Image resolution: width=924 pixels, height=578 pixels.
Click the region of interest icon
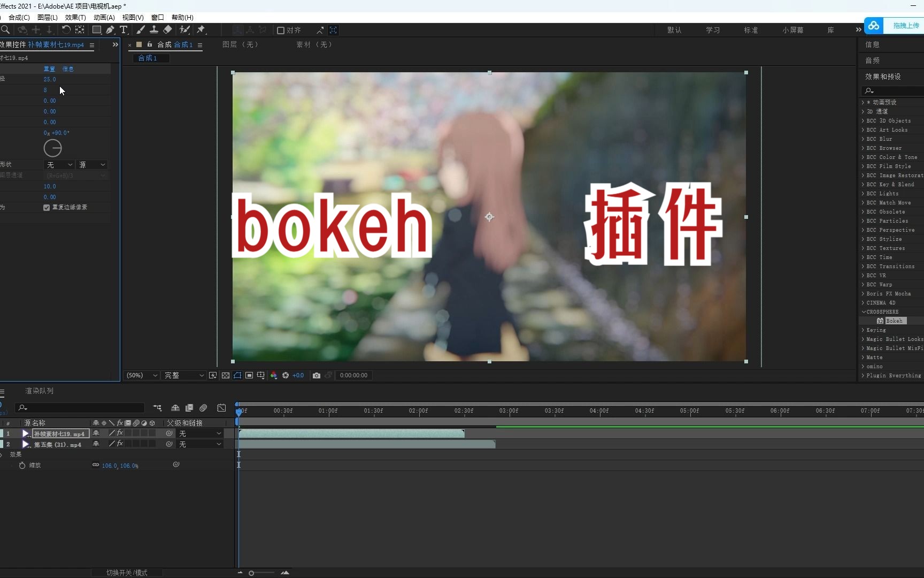point(249,375)
